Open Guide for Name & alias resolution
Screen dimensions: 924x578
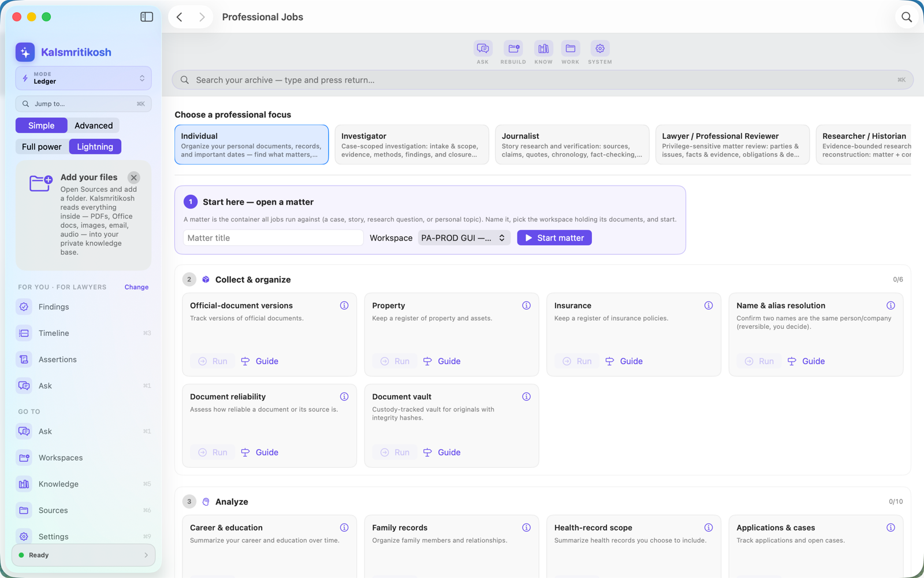point(806,361)
